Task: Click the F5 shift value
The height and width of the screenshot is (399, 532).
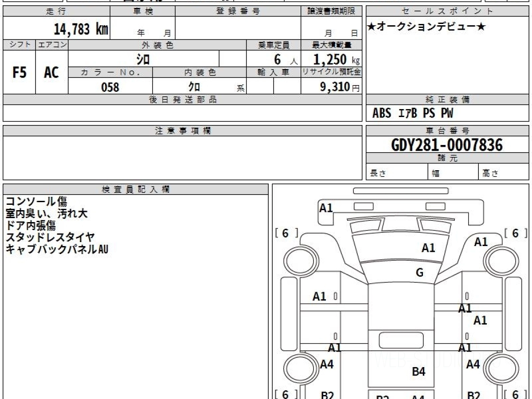Action: coord(20,72)
